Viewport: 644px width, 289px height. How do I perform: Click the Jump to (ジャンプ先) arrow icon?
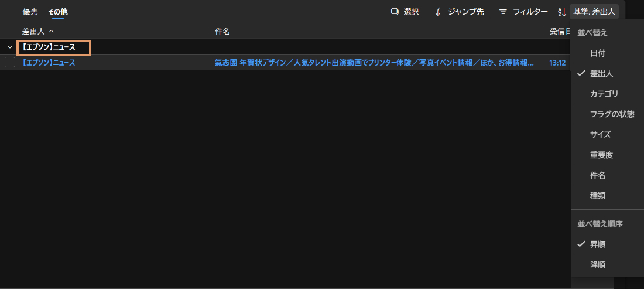point(438,12)
